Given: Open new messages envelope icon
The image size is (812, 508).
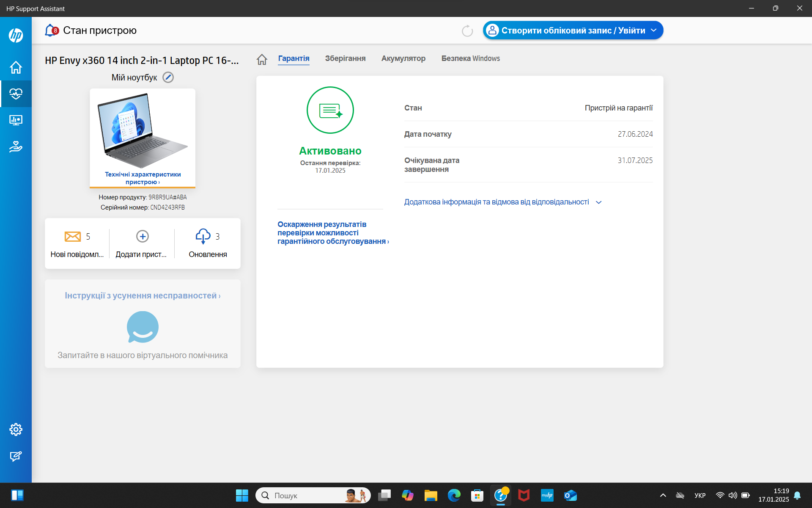Looking at the screenshot, I should (x=73, y=236).
